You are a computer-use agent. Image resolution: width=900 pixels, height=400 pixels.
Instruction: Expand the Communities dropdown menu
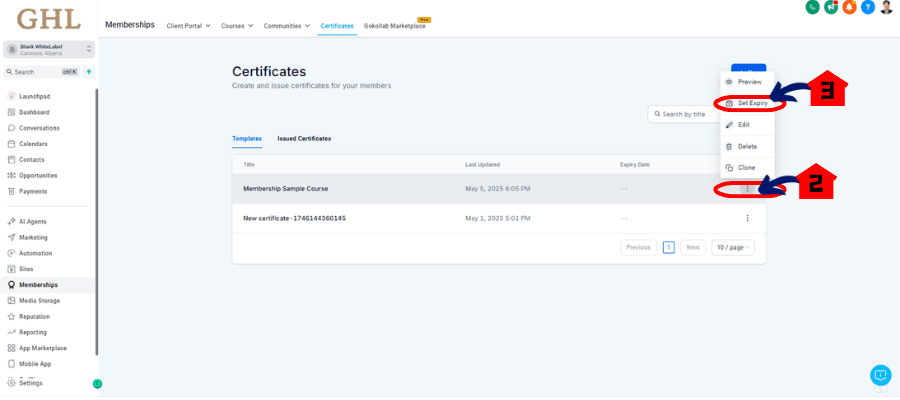pos(286,25)
